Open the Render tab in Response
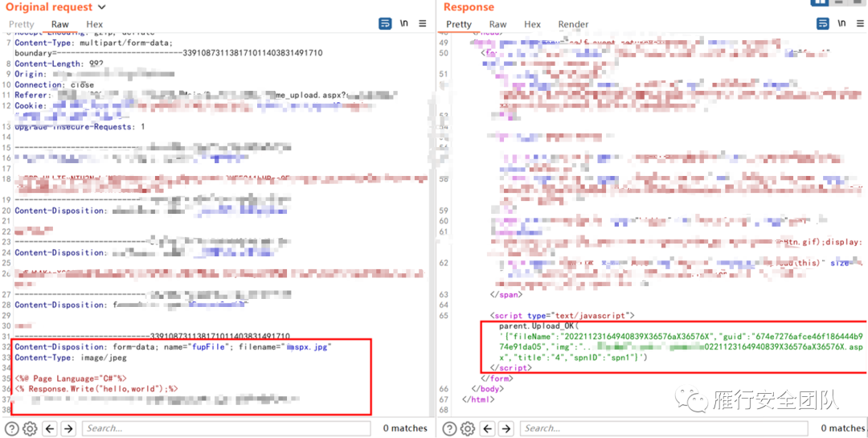 [574, 24]
